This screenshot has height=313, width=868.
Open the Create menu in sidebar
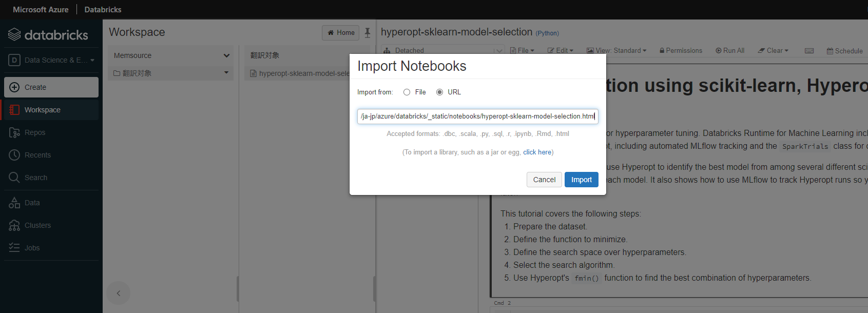pyautogui.click(x=51, y=87)
